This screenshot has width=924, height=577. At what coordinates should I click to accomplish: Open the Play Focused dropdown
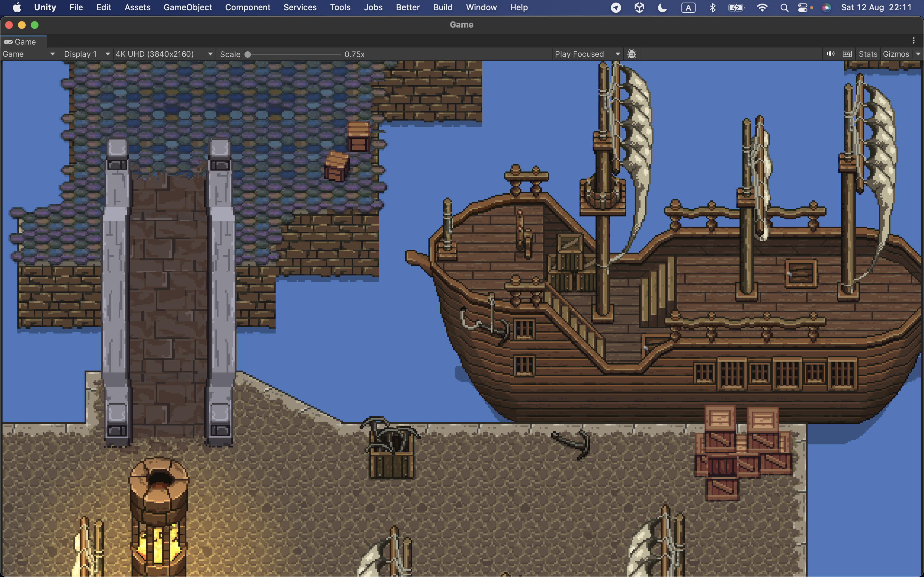coord(587,54)
